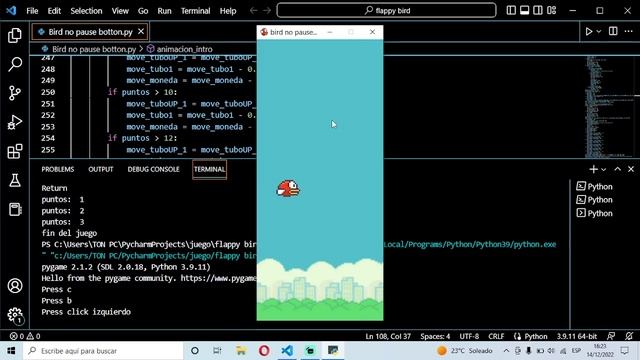
Task: Expand the run button dropdown chevron
Action: [x=599, y=31]
